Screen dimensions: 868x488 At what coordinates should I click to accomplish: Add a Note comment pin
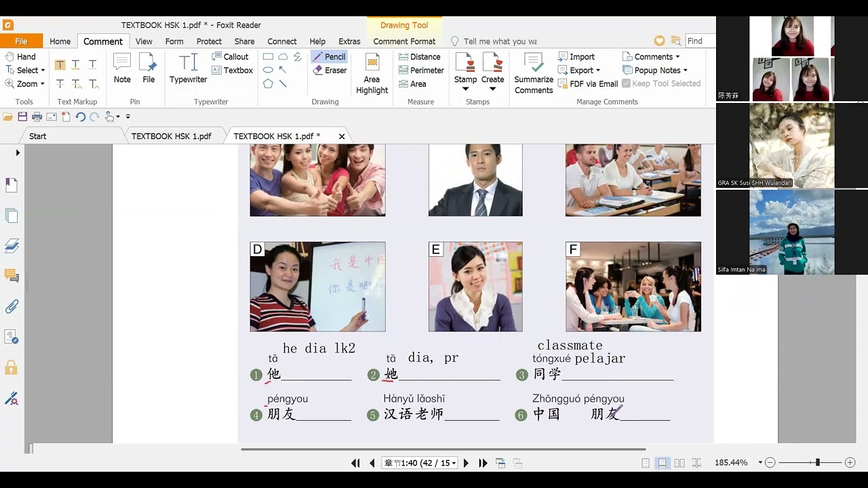122,68
